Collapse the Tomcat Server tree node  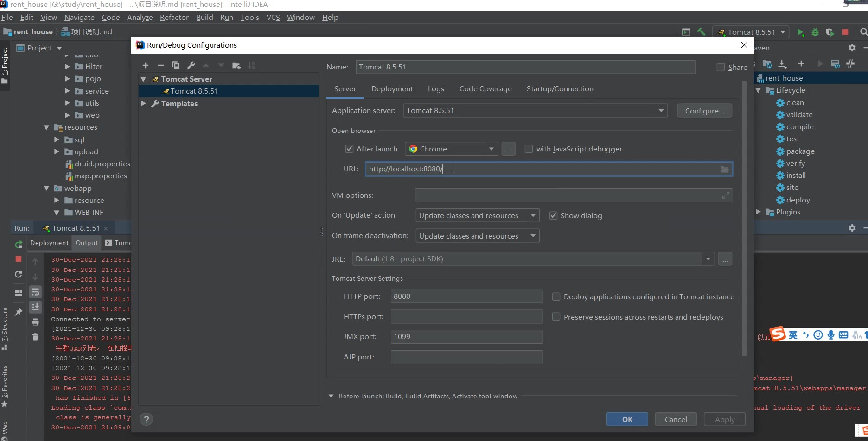point(143,79)
